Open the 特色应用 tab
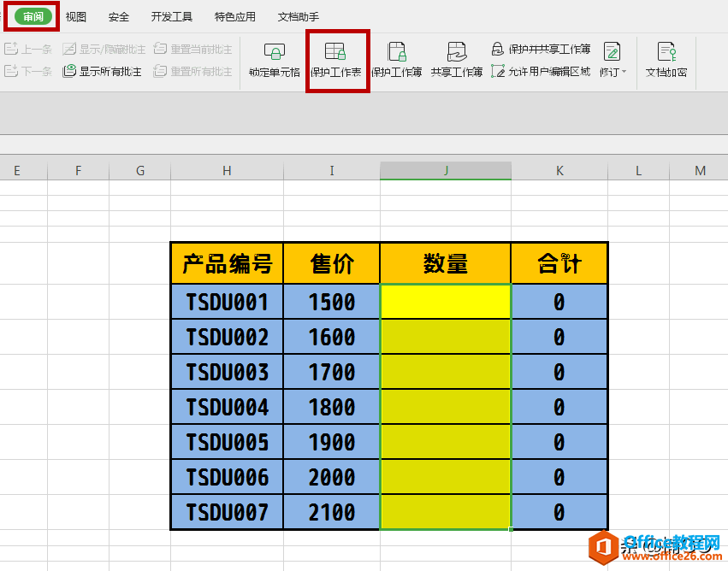This screenshot has height=571, width=728. [235, 17]
